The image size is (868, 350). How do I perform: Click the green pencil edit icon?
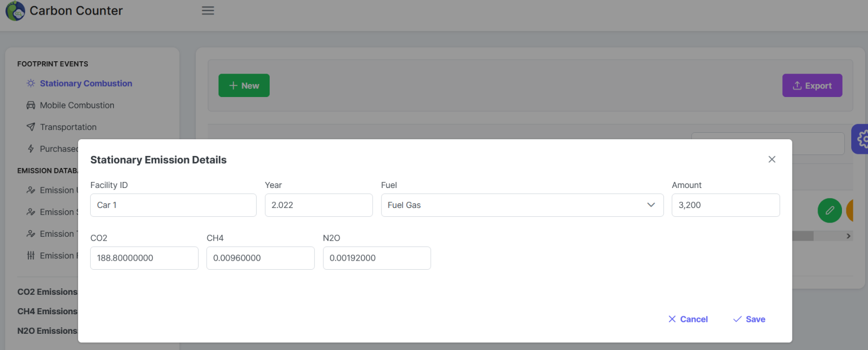[829, 210]
